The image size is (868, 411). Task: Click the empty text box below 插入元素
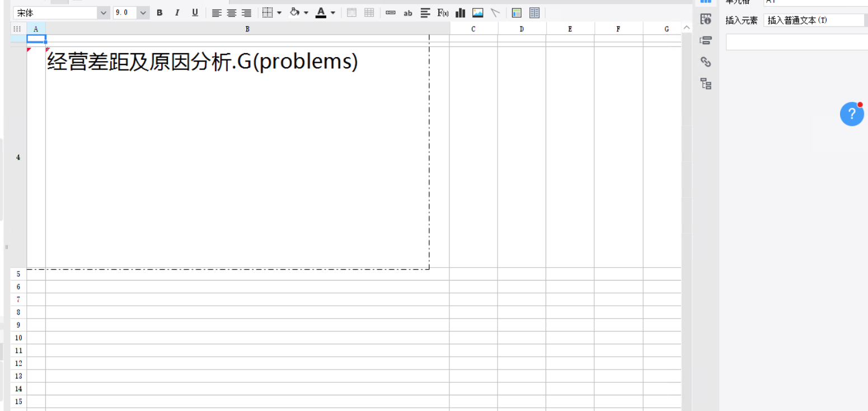coord(797,42)
